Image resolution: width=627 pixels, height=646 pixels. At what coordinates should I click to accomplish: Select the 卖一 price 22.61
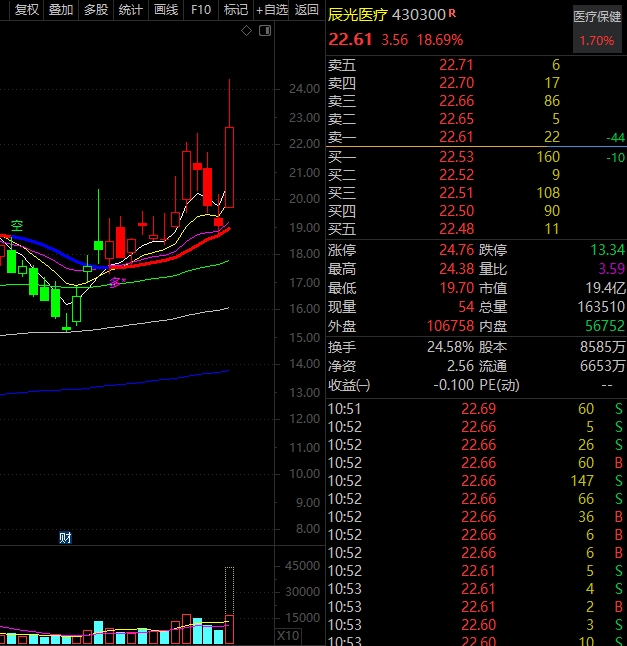coord(456,137)
